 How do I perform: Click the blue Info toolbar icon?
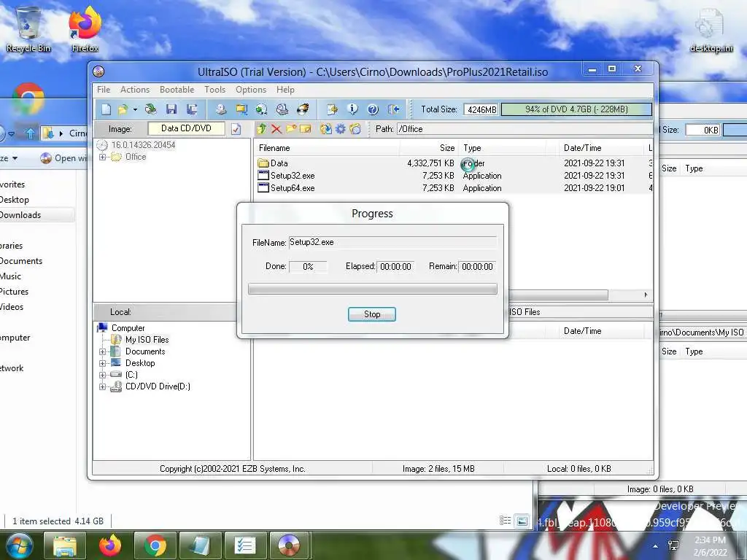(x=352, y=109)
